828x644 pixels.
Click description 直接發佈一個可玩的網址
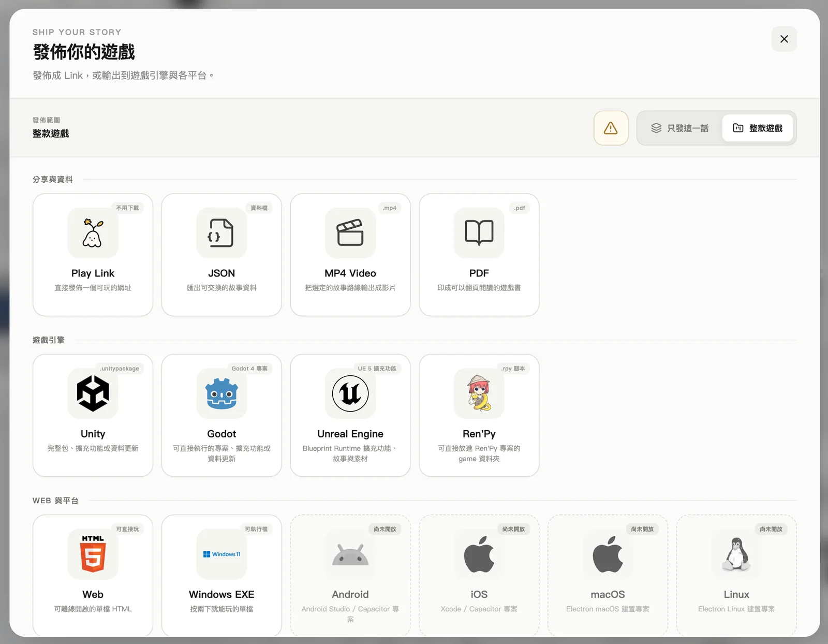[93, 288]
